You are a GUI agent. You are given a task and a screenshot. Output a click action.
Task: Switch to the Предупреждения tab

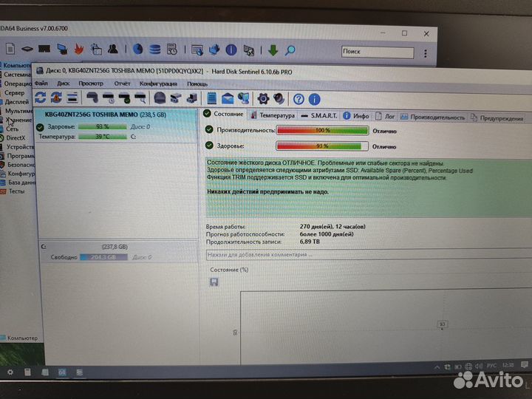click(x=497, y=118)
